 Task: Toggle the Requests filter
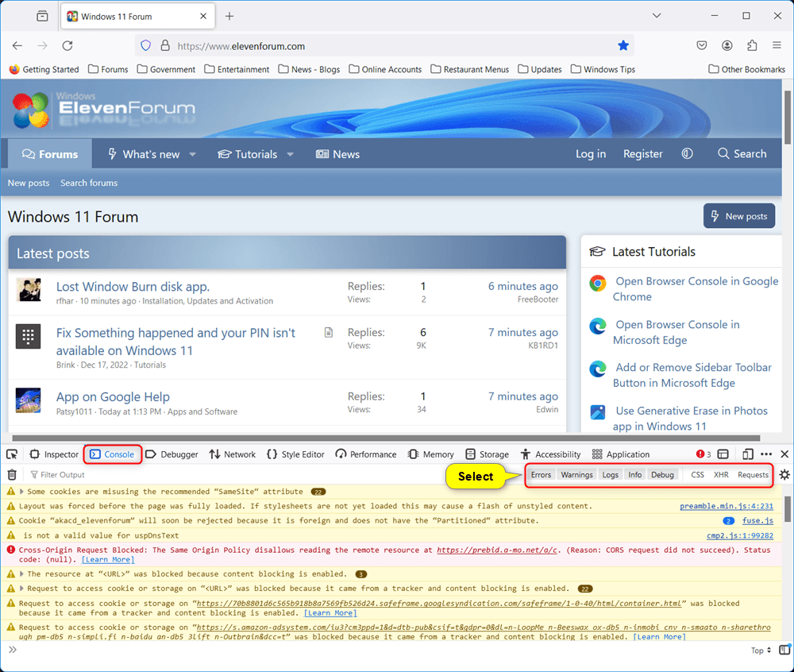[753, 474]
